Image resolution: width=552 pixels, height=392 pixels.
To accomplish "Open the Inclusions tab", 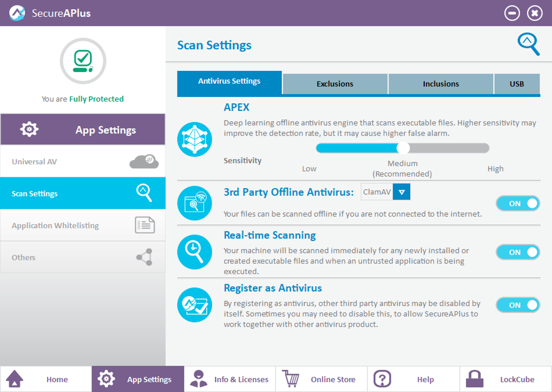I will tap(441, 84).
